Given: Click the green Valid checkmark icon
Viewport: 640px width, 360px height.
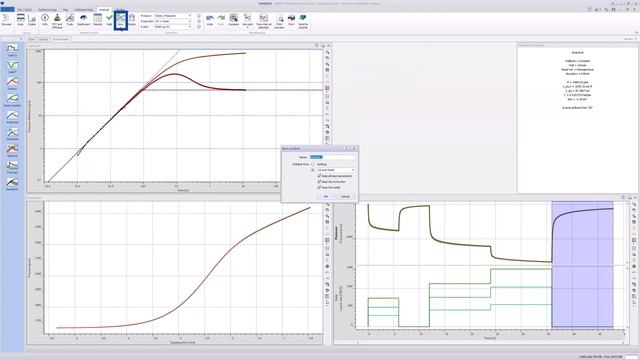Looking at the screenshot, I should tap(109, 19).
